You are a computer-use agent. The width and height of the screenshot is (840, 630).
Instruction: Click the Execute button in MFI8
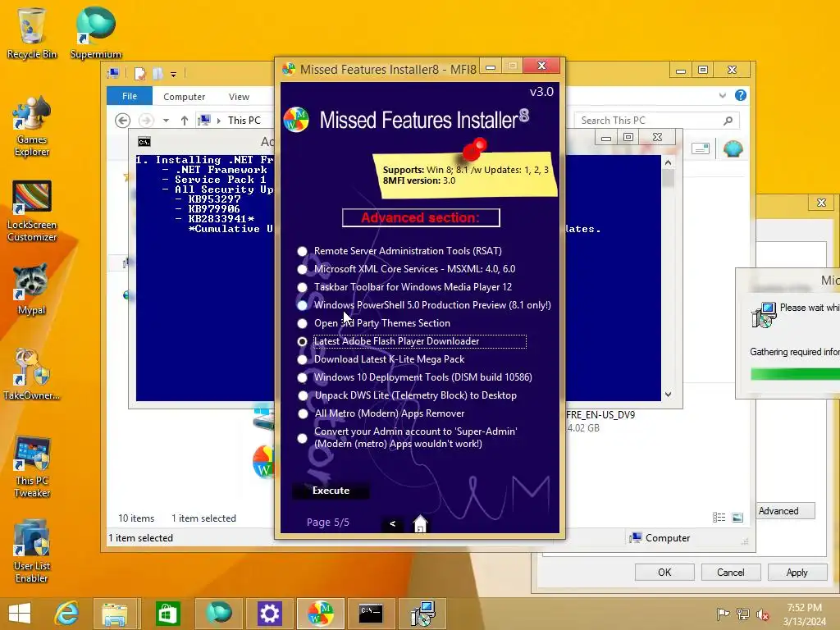331,491
